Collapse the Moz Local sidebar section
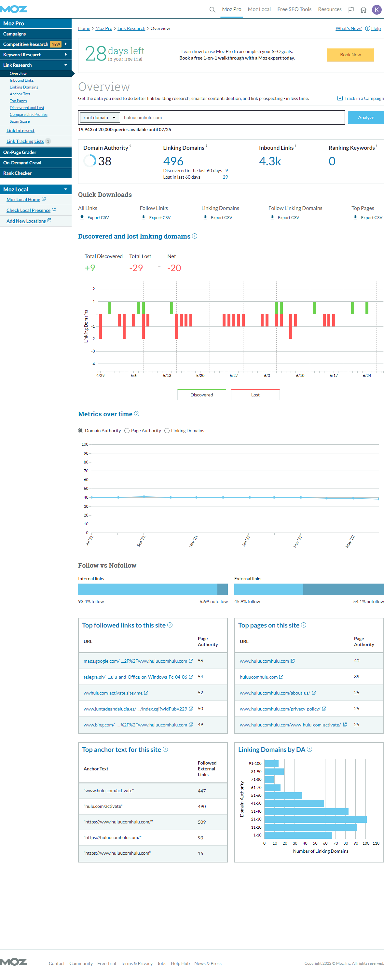Viewport: 384px width, 980px height. click(x=66, y=189)
